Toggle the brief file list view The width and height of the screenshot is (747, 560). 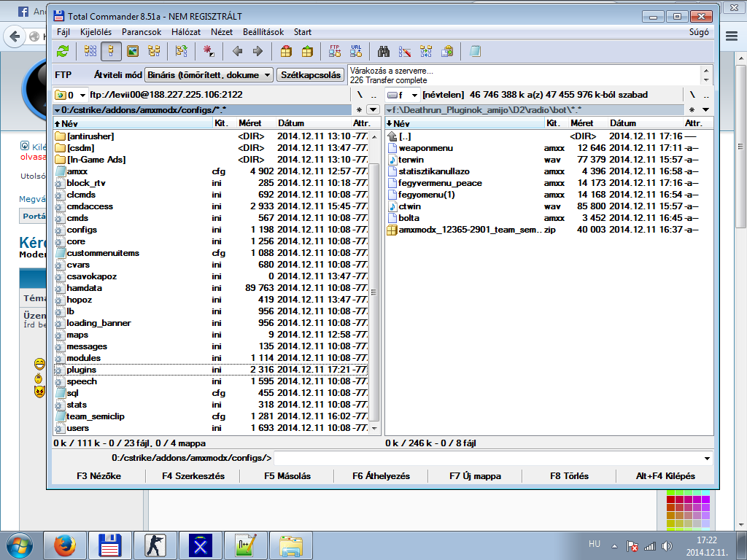pyautogui.click(x=90, y=51)
